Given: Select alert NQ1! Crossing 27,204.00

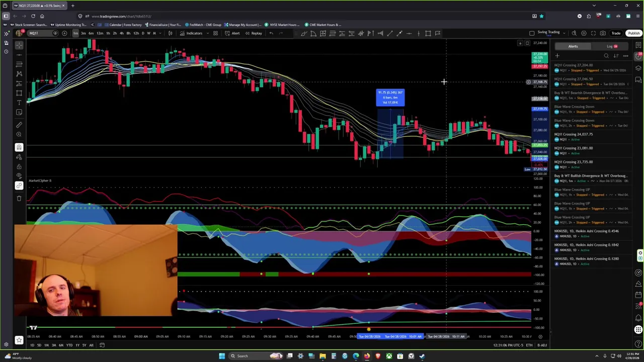Looking at the screenshot, I should (591, 67).
